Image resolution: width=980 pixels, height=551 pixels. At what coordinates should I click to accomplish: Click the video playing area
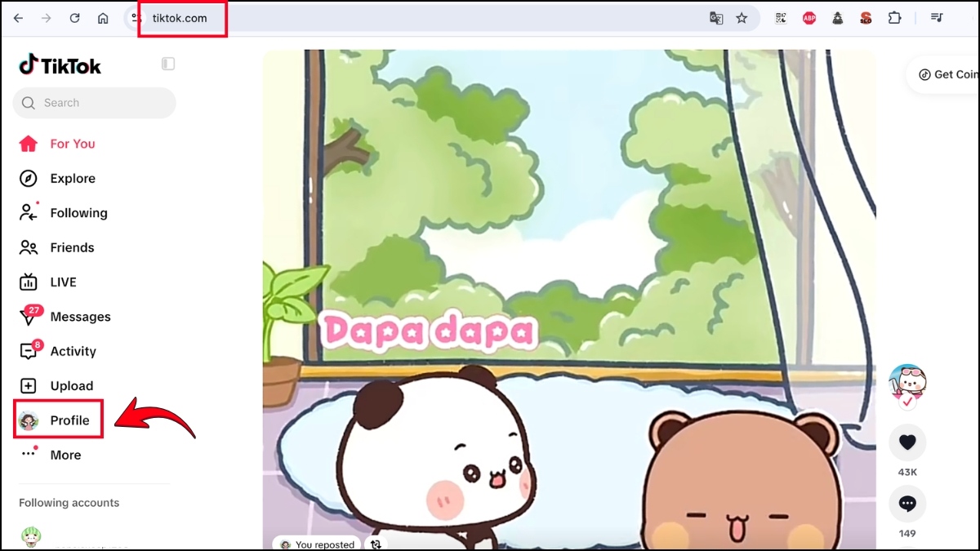(569, 300)
